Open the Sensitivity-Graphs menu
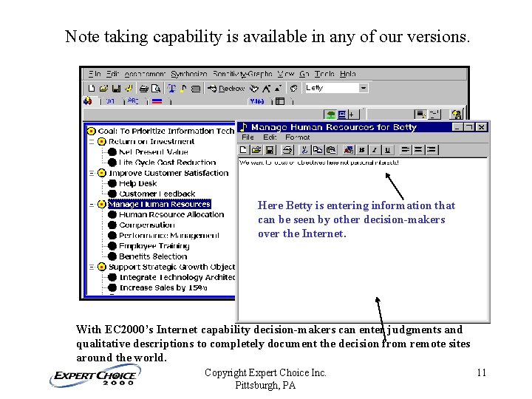Screen dimensions: 532x399 click(x=242, y=74)
